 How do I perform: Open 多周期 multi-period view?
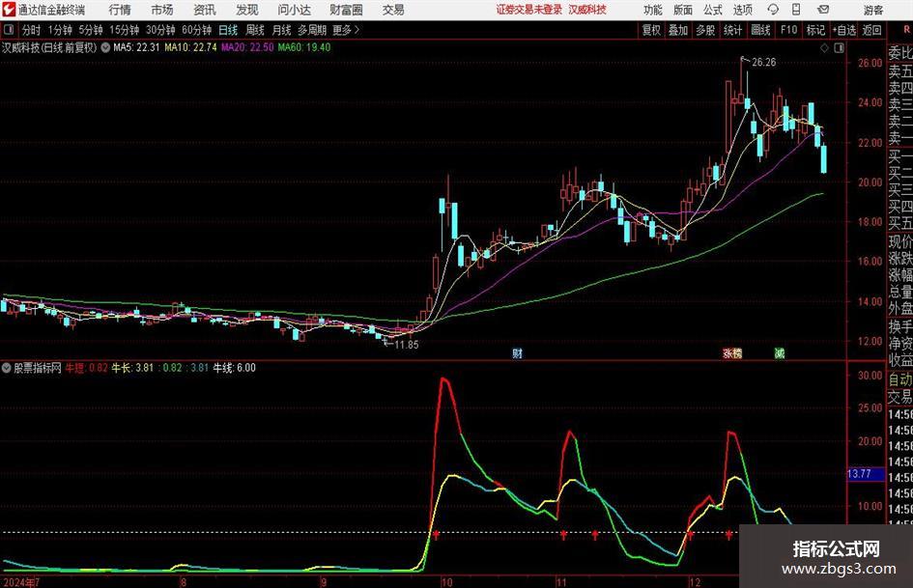[312, 30]
